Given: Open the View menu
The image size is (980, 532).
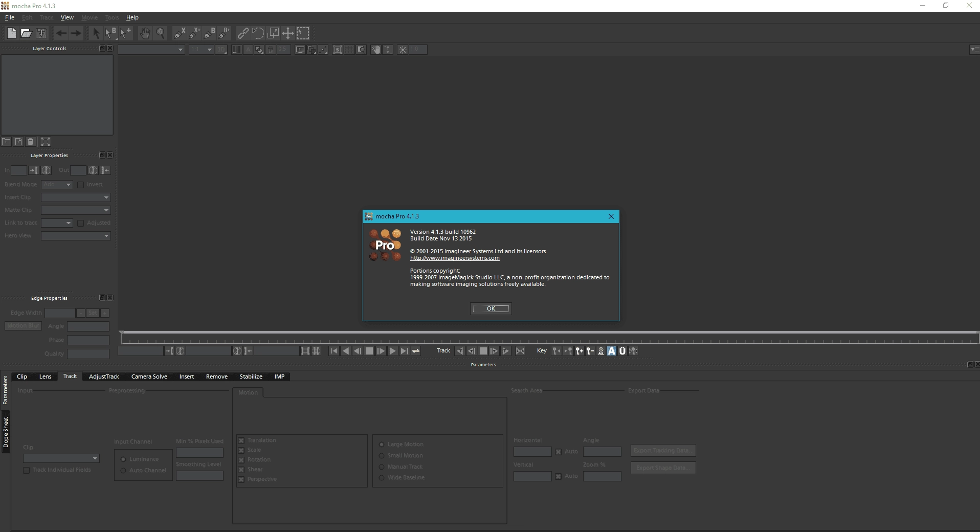Looking at the screenshot, I should click(67, 17).
